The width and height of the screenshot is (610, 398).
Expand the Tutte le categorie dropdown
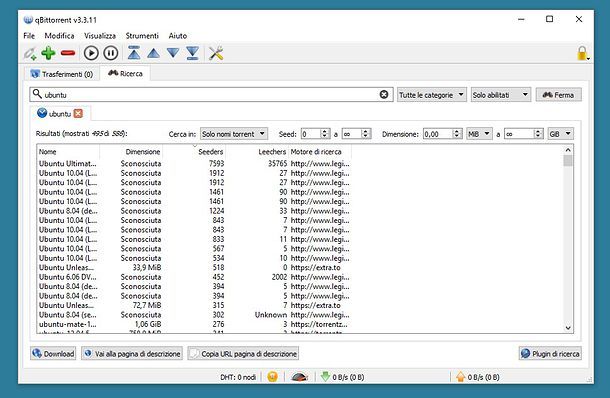point(431,95)
